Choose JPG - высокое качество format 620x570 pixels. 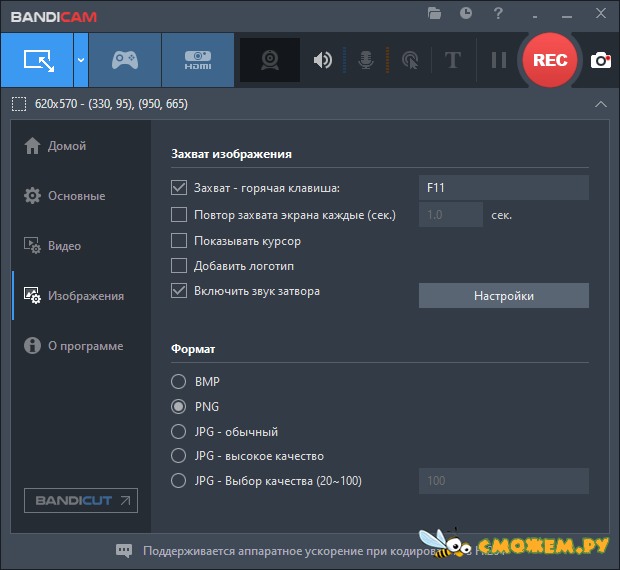[179, 456]
